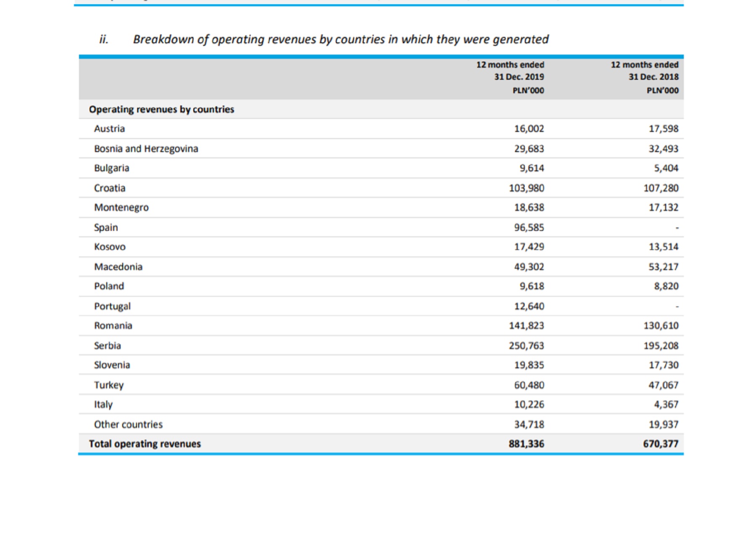Click the 31 Dec. 2018 column header
This screenshot has height=556, width=756.
pyautogui.click(x=644, y=77)
